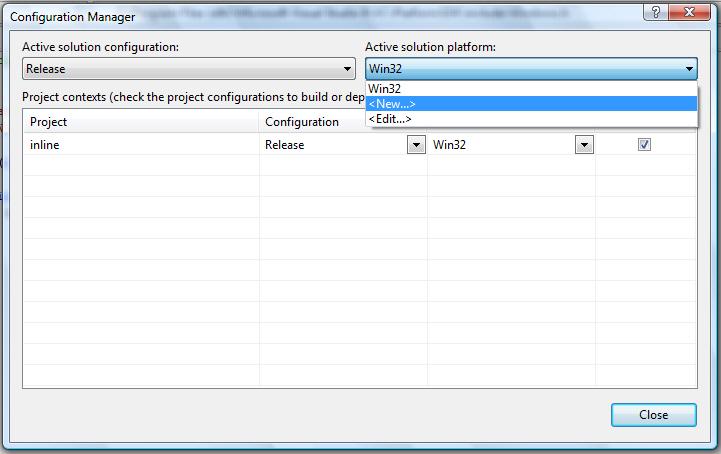
Task: Click the "Project contexts" description label
Action: coord(190,97)
